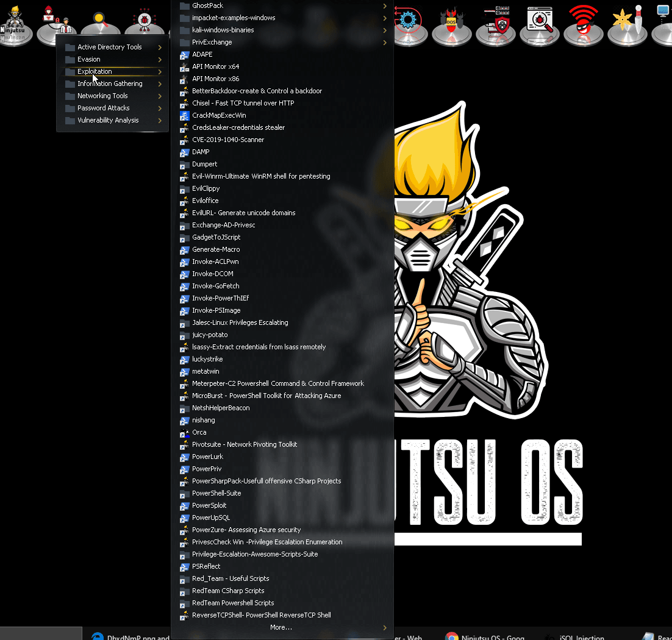
Task: Expand the Active Directory Tools submenu
Action: coord(113,47)
